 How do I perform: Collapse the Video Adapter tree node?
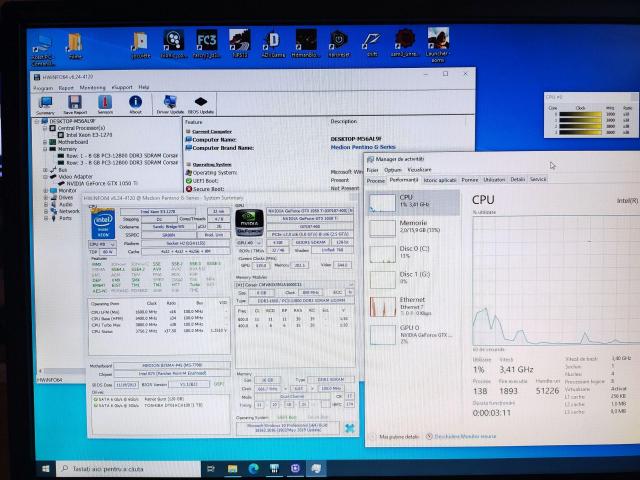point(45,177)
